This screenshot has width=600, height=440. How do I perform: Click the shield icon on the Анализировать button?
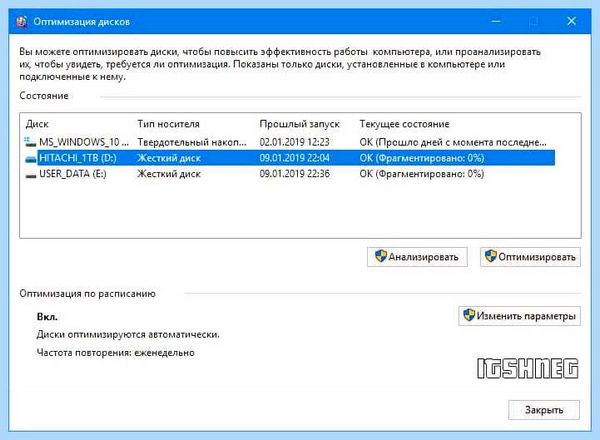click(381, 256)
